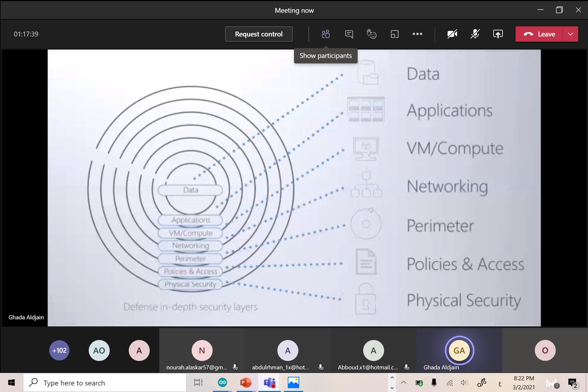Select Ghada Aldjain's participant tile
This screenshot has height=392, width=588.
[x=459, y=350]
